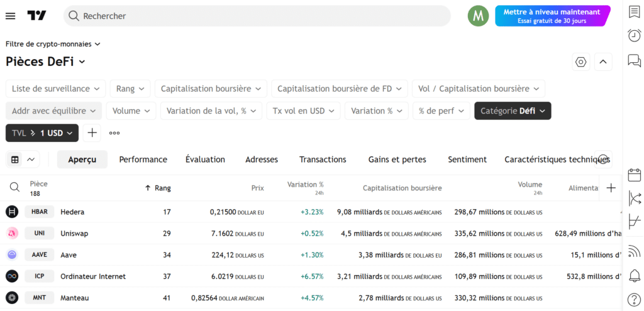Viewport: 644px width, 311px height.
Task: Open the help question mark icon
Action: 635,300
